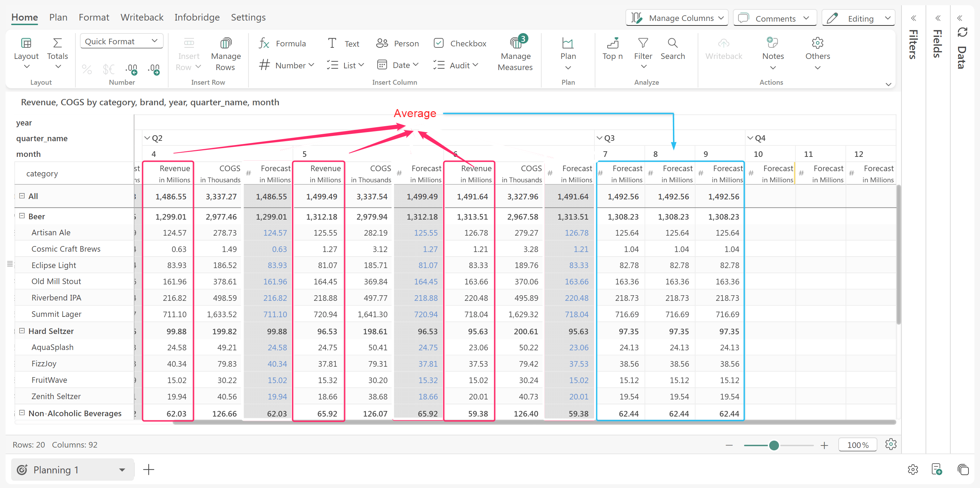
Task: Collapse the Hard Seltzer category row
Action: [22, 331]
